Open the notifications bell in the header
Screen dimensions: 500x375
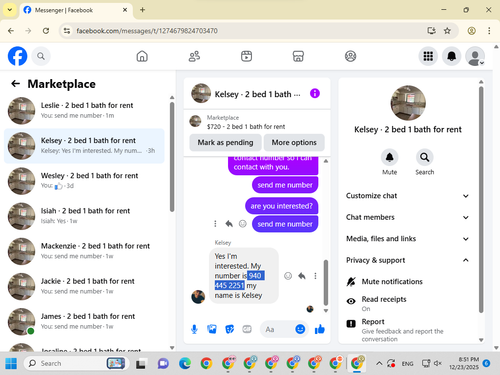451,56
